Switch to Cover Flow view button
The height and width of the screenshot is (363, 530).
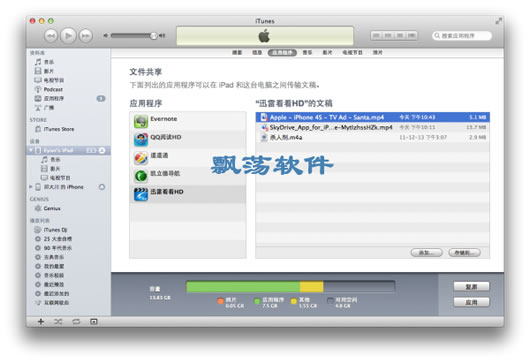(412, 35)
